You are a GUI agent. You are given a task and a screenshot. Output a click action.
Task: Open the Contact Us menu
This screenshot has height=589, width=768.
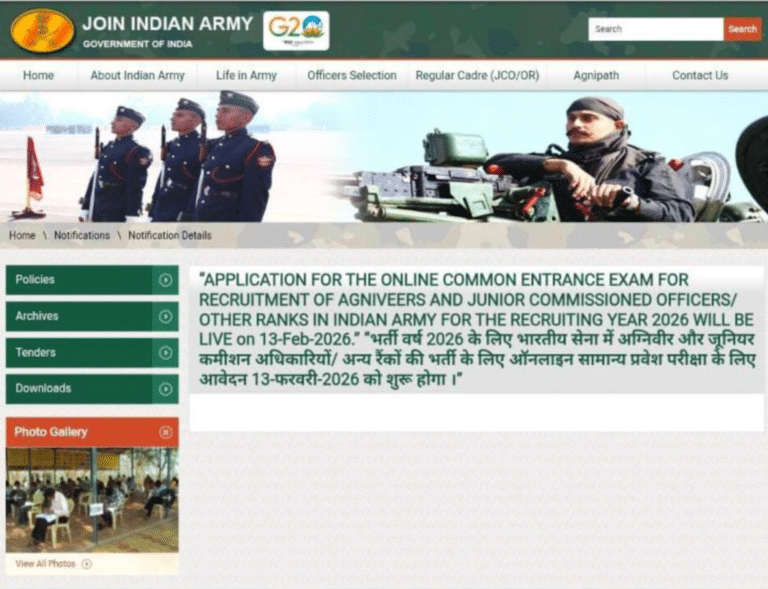[700, 75]
